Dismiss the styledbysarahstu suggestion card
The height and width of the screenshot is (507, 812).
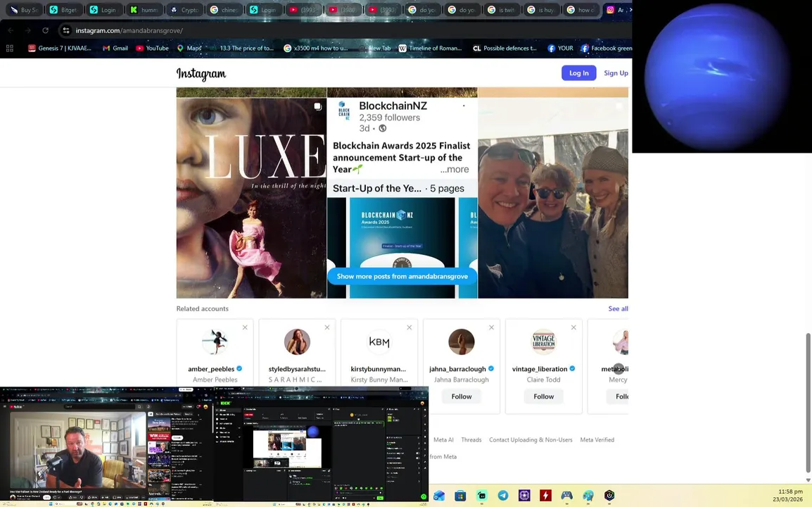click(x=327, y=327)
